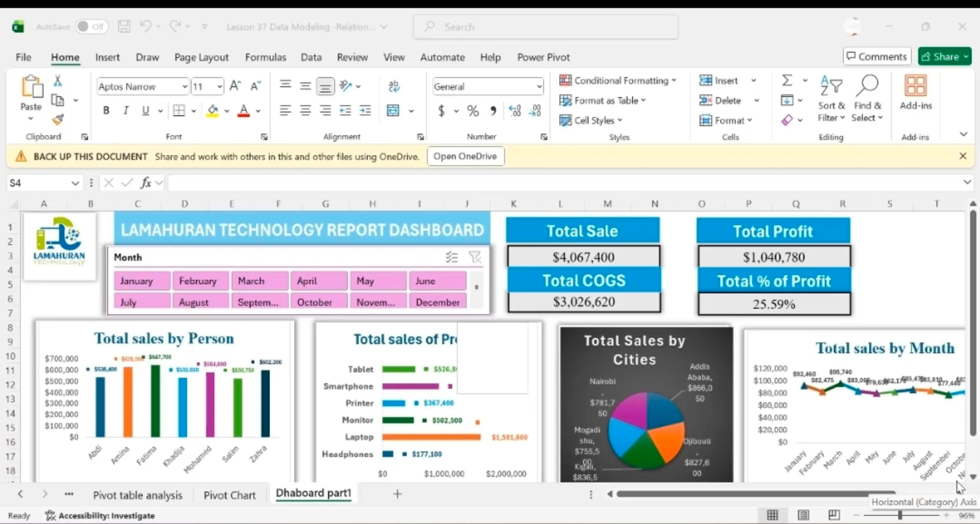Screen dimensions: 980x524
Task: Filter by January in Month slicer
Action: tap(142, 281)
